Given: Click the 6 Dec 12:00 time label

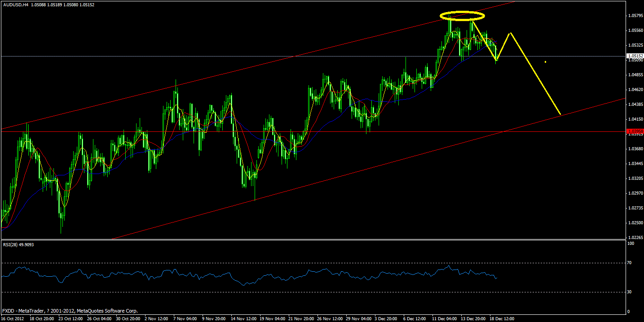Looking at the screenshot, I should tap(415, 319).
